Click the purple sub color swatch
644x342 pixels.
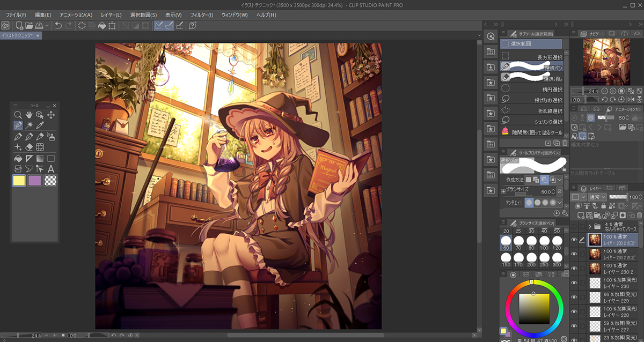click(35, 181)
